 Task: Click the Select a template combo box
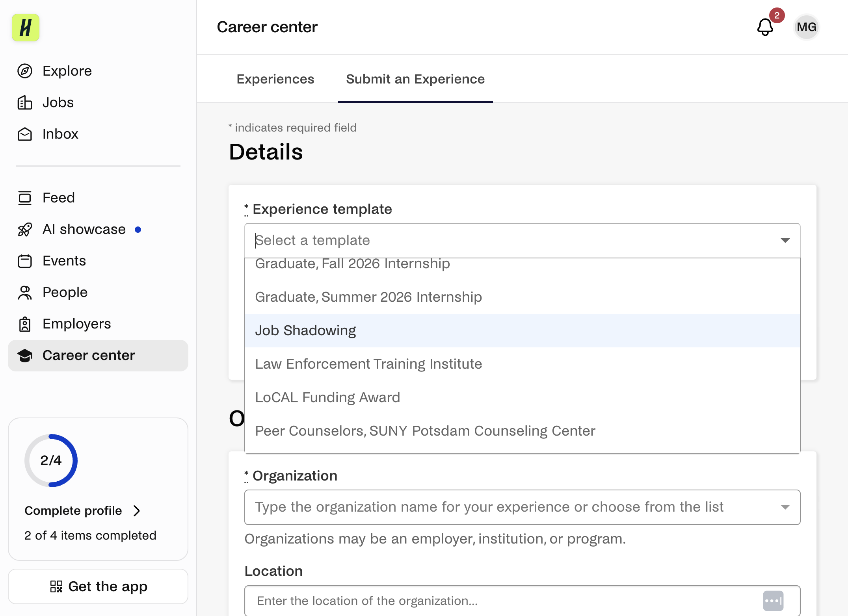point(522,241)
